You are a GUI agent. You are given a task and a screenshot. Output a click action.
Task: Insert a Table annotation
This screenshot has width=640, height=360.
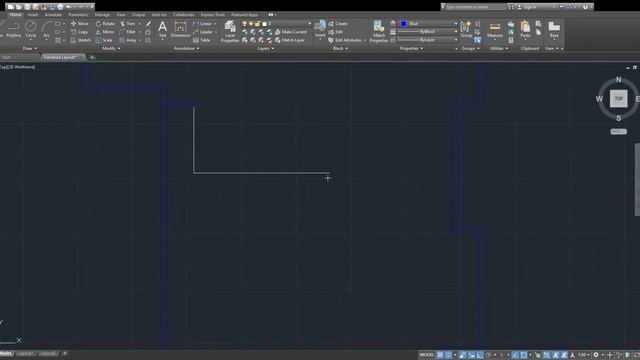point(202,40)
